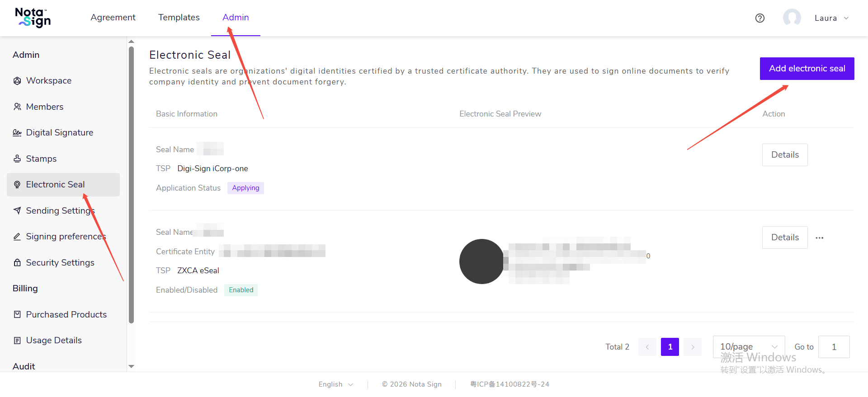Screen dimensions: 868x397
Task: Open the English language dropdown
Action: [x=335, y=384]
